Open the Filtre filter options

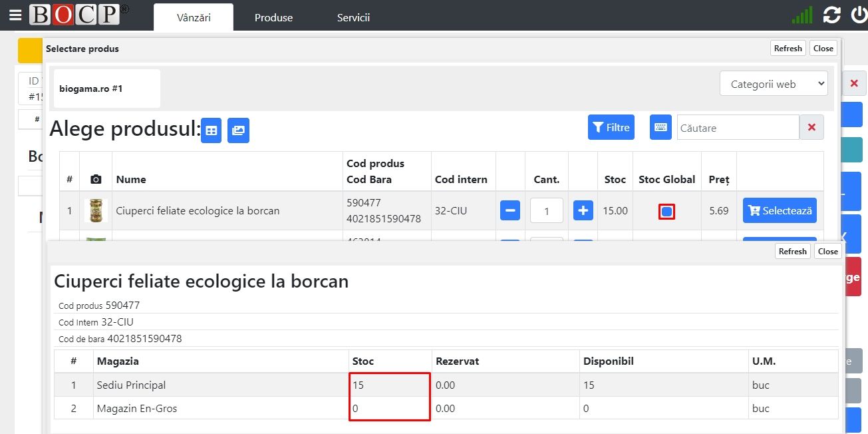[611, 127]
